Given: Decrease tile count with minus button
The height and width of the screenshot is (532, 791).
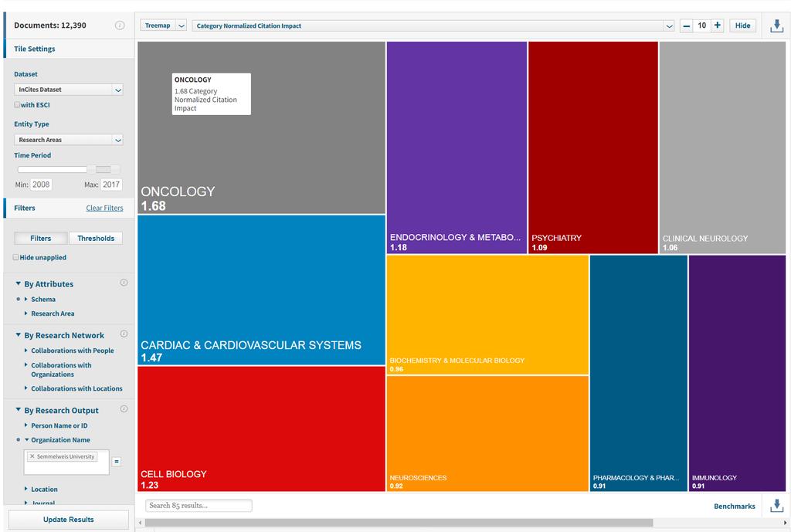Looking at the screenshot, I should point(686,25).
